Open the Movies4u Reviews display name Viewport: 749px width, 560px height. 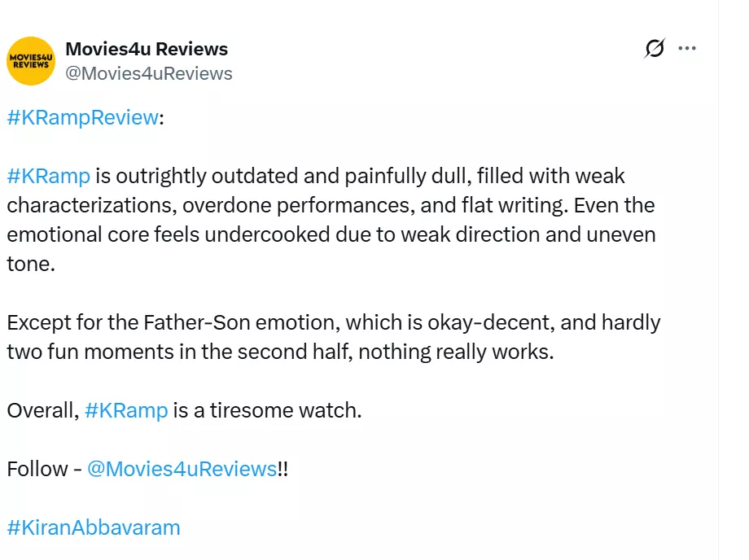coord(147,49)
